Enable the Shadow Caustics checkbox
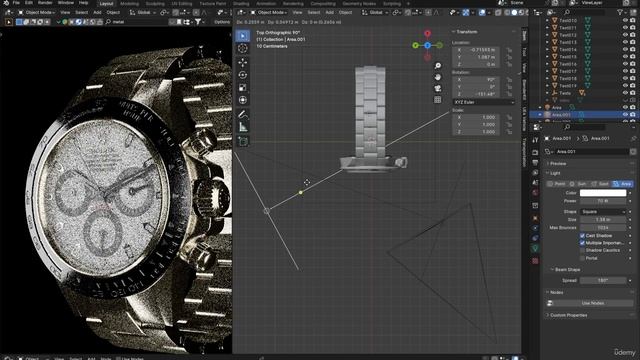 coord(582,250)
